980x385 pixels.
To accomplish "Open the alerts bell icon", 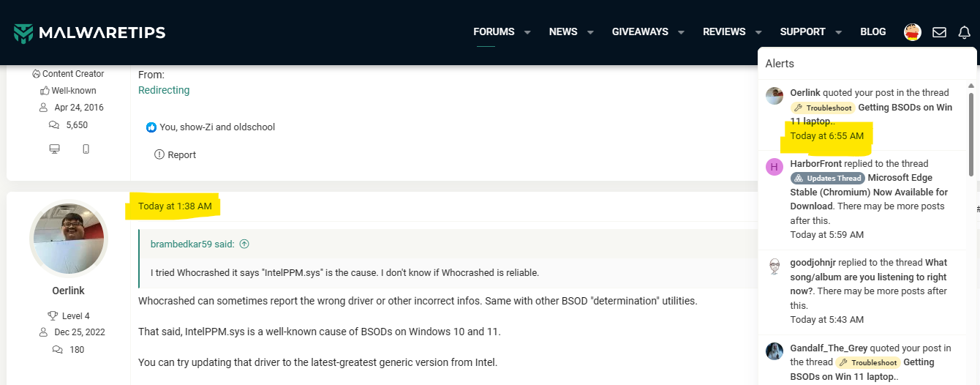I will (x=964, y=32).
